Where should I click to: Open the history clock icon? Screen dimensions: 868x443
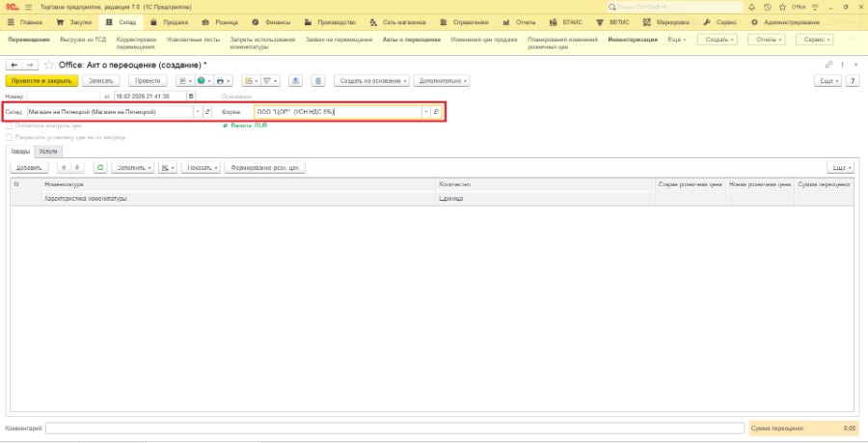[767, 7]
